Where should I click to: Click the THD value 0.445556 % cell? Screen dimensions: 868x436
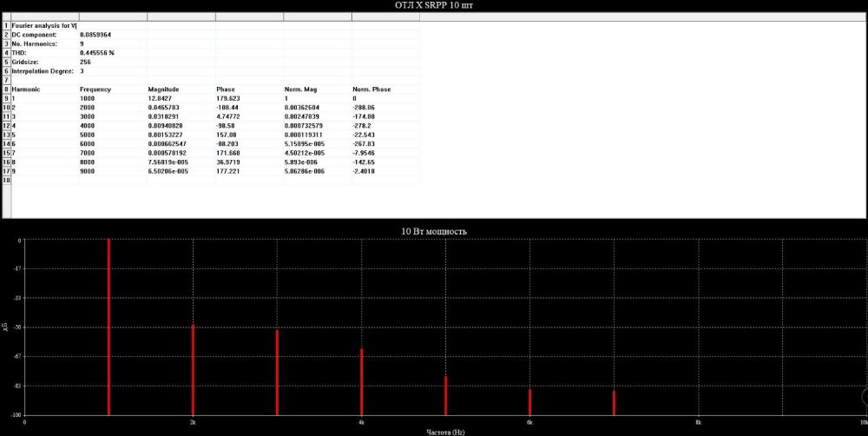point(97,53)
